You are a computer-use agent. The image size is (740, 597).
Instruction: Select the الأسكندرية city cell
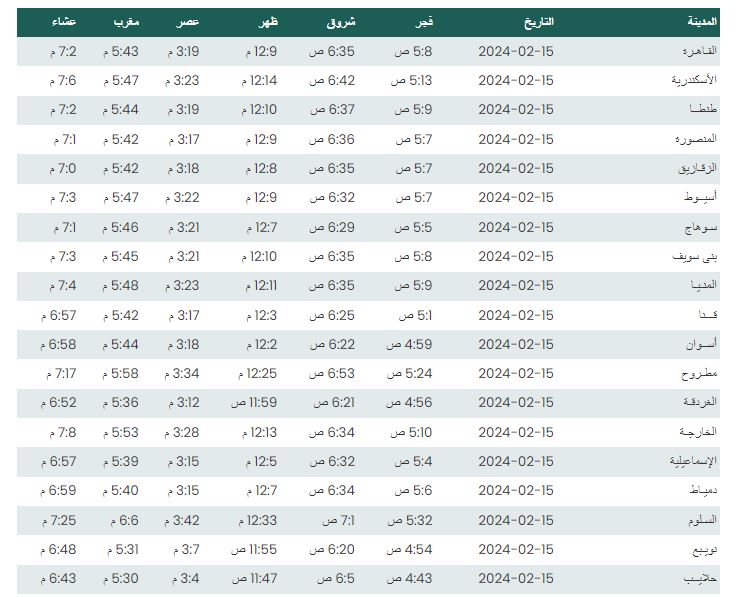(x=694, y=80)
